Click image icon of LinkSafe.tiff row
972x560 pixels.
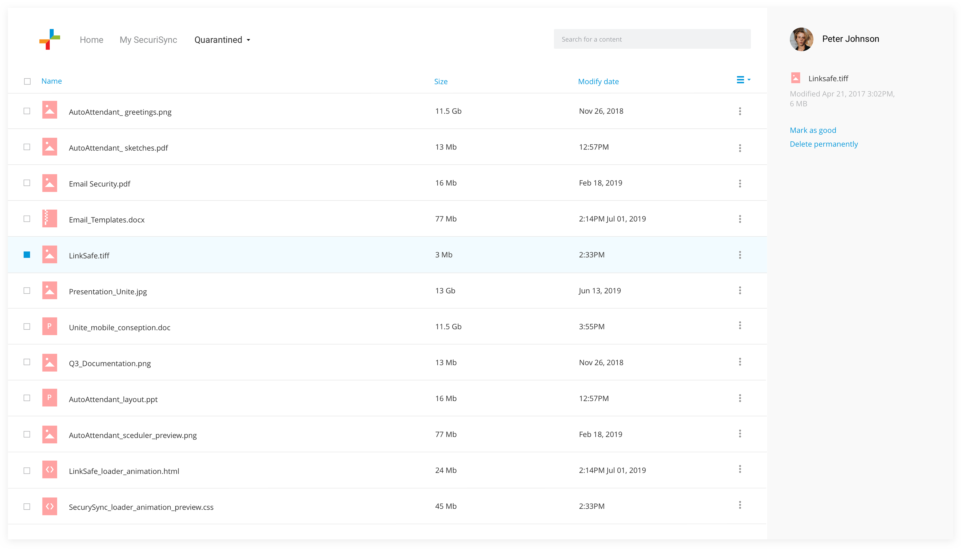50,254
